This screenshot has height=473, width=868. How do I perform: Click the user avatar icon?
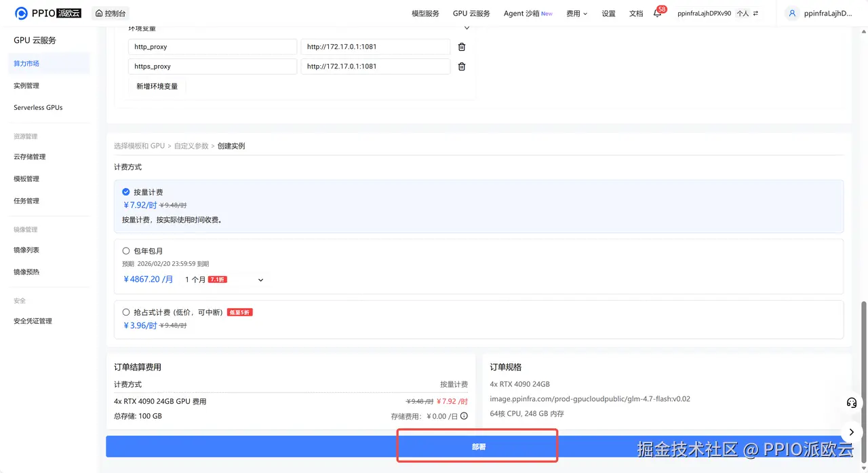click(791, 14)
